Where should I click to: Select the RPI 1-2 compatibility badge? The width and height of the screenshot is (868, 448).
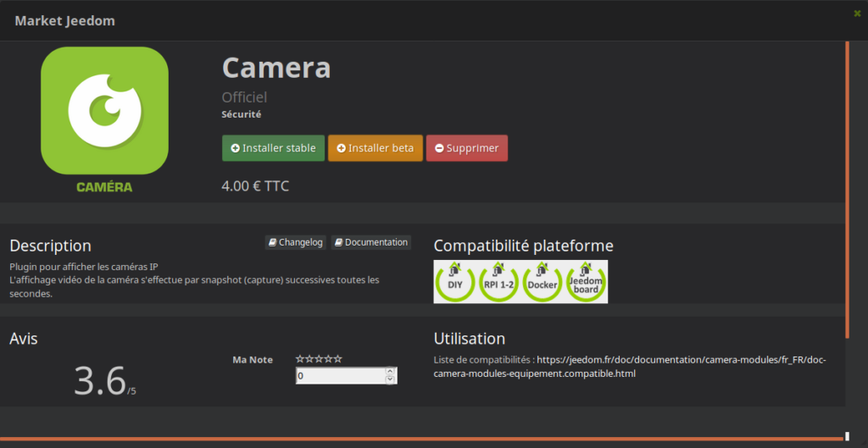point(498,281)
